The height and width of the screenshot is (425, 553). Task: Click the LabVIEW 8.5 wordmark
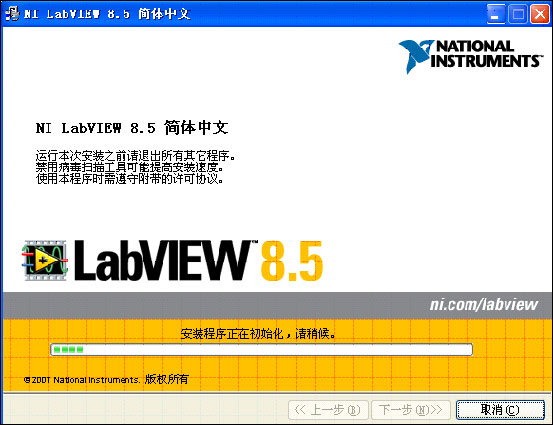tap(199, 261)
